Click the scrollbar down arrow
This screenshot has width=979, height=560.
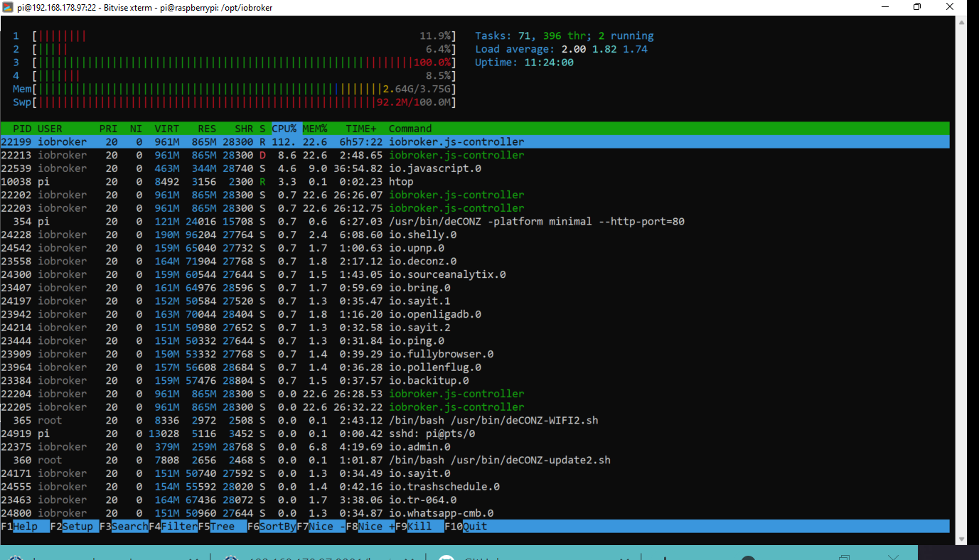(x=961, y=539)
